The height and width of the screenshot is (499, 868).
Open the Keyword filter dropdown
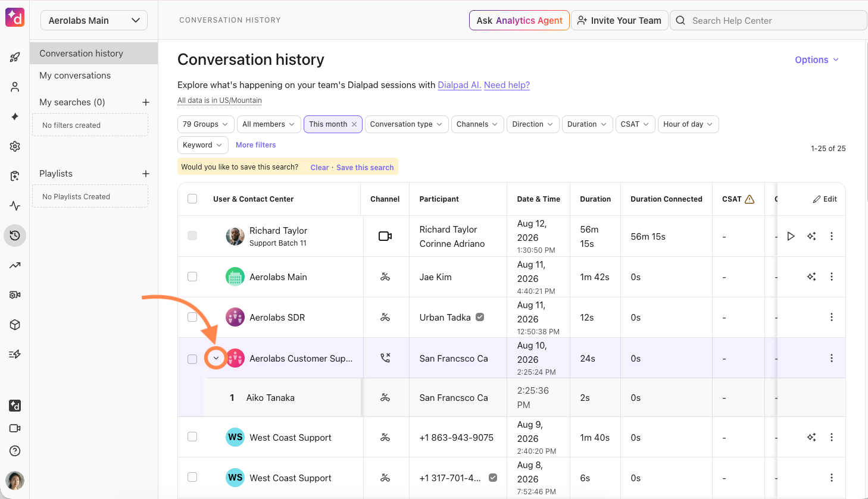(203, 145)
